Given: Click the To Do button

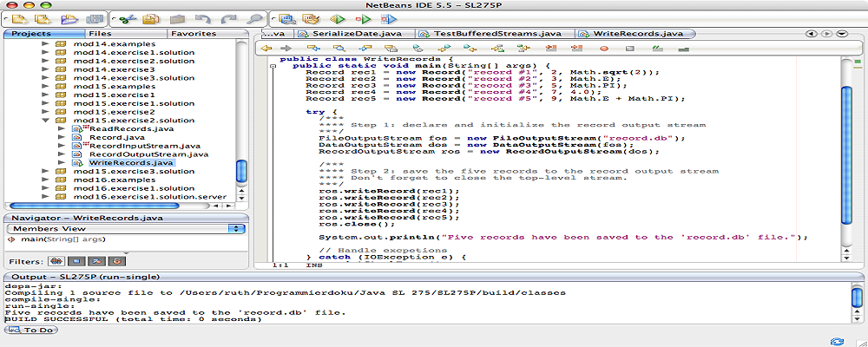Looking at the screenshot, I should click(x=31, y=330).
